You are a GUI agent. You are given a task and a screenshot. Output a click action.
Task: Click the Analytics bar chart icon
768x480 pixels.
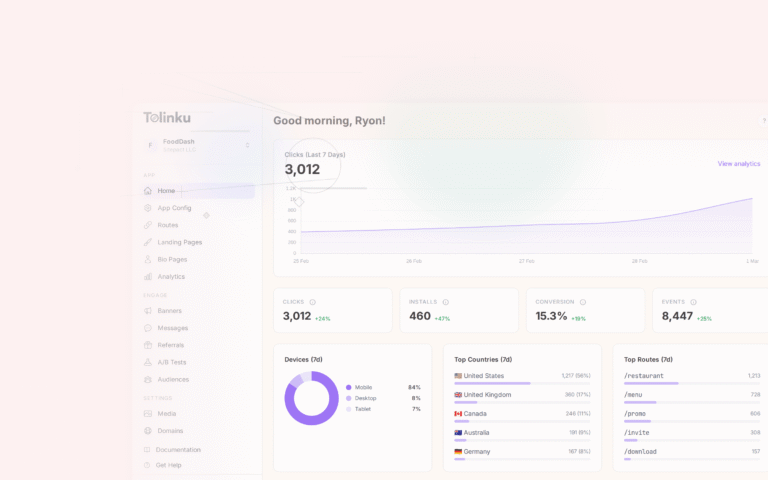point(148,276)
